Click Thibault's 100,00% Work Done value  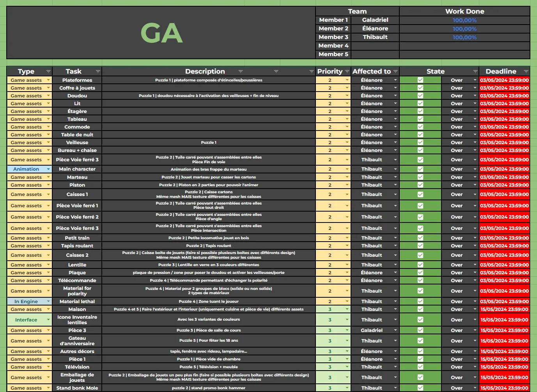tap(464, 37)
